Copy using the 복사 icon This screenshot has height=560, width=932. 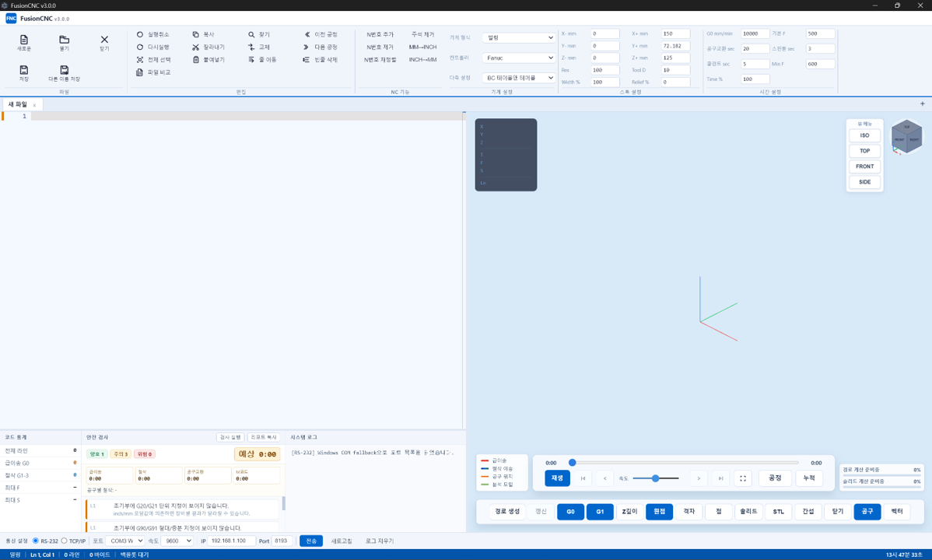(195, 34)
